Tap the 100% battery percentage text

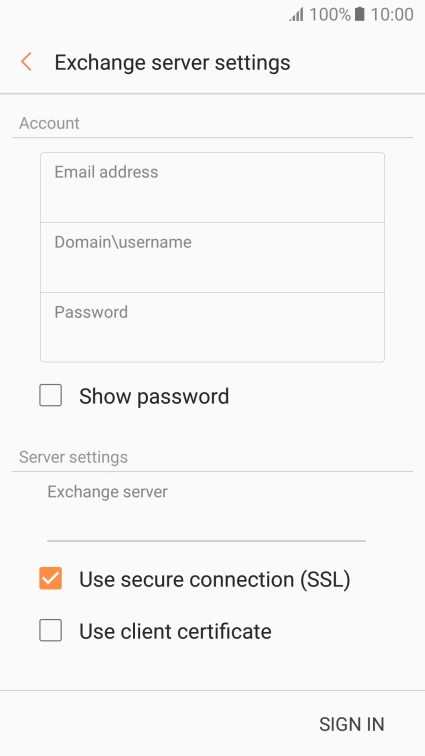(x=329, y=14)
